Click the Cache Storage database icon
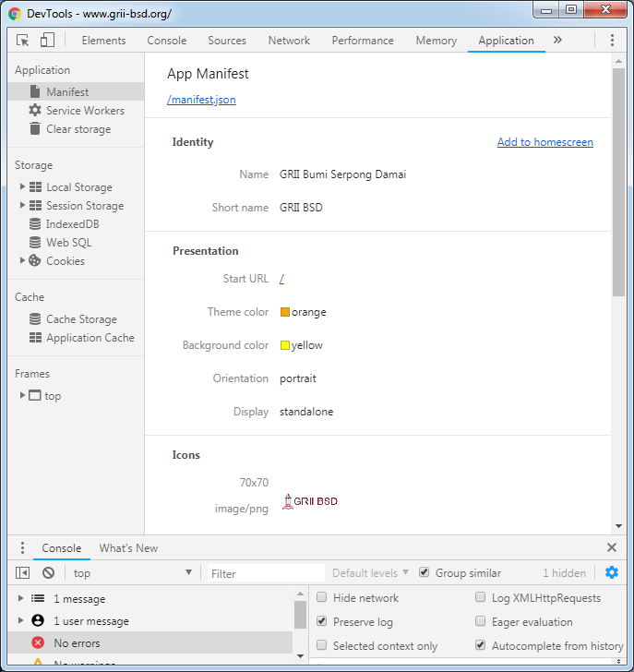This screenshot has width=634, height=672. (35, 318)
